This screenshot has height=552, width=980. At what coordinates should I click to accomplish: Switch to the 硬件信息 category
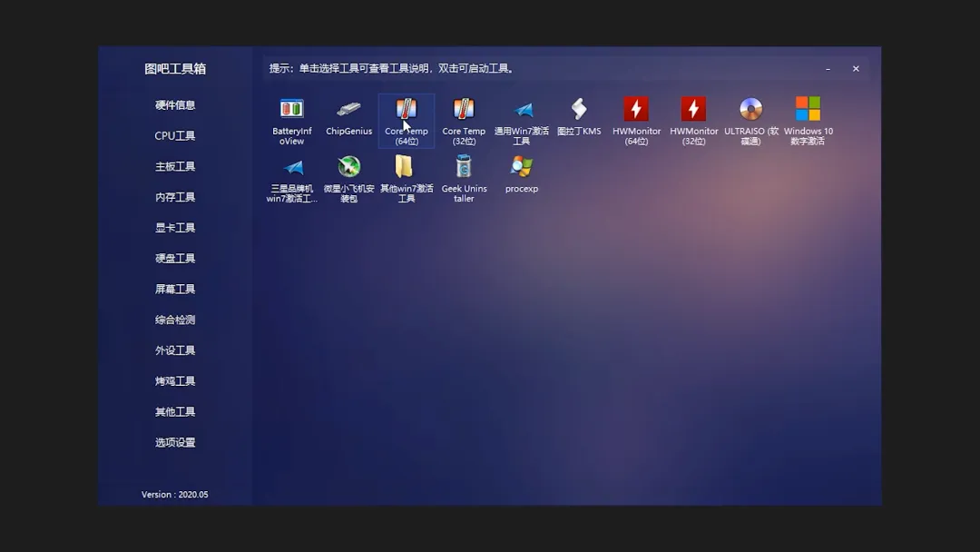point(173,104)
